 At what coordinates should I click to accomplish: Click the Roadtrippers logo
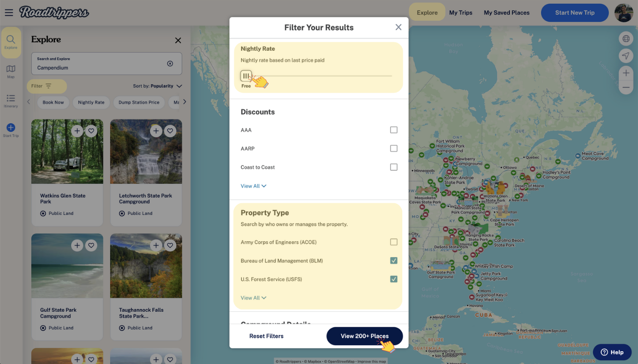54,12
